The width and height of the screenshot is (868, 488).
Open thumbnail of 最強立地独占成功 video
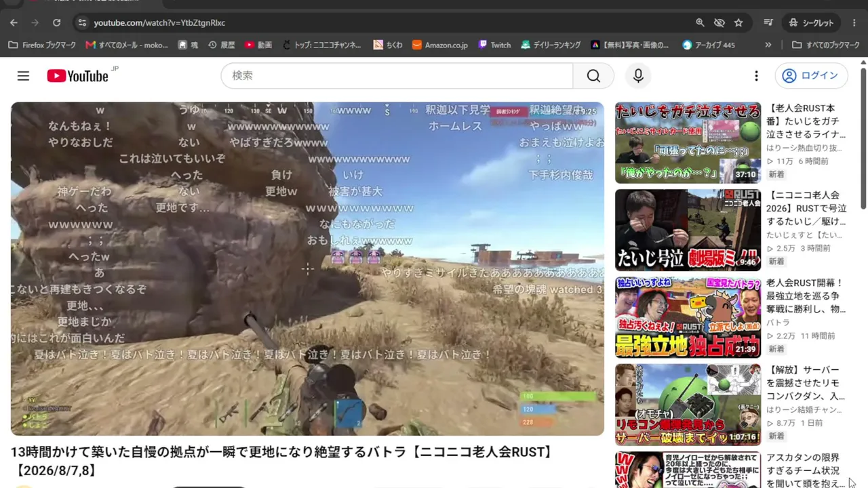(x=688, y=317)
